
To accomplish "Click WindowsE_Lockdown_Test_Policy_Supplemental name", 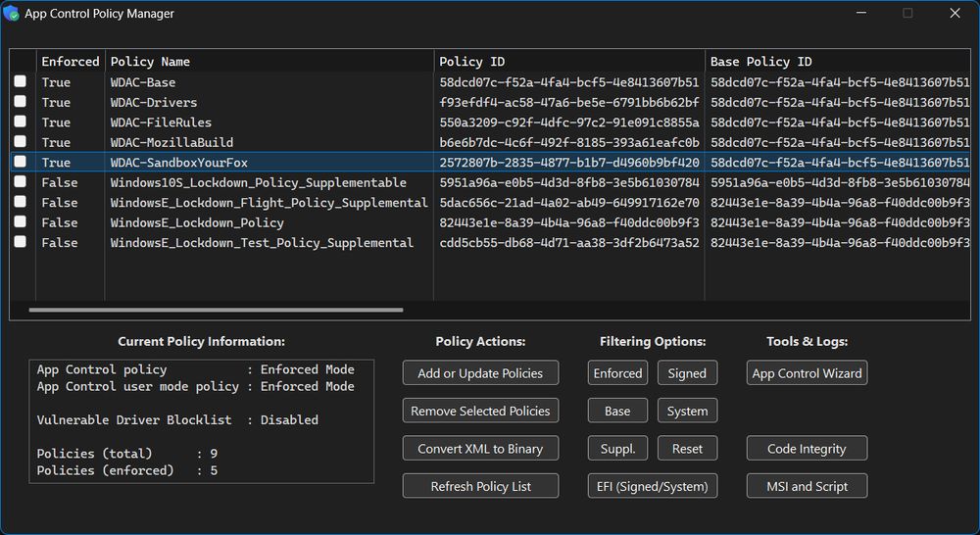I will point(262,242).
